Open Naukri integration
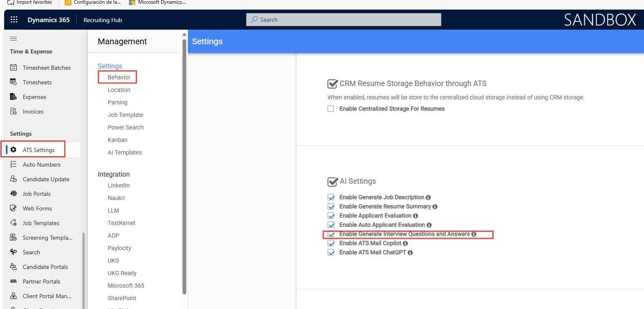 (116, 198)
